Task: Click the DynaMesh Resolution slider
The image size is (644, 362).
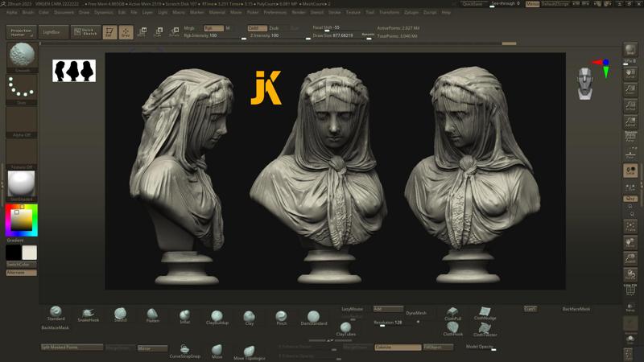Action: click(x=398, y=323)
